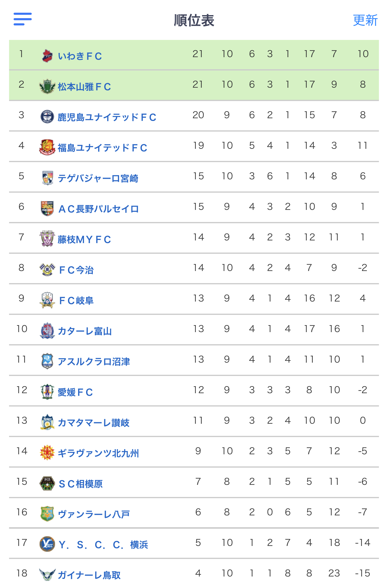This screenshot has height=588, width=388.
Task: Click the AC長野パルセイロ crest icon
Action: click(x=47, y=208)
